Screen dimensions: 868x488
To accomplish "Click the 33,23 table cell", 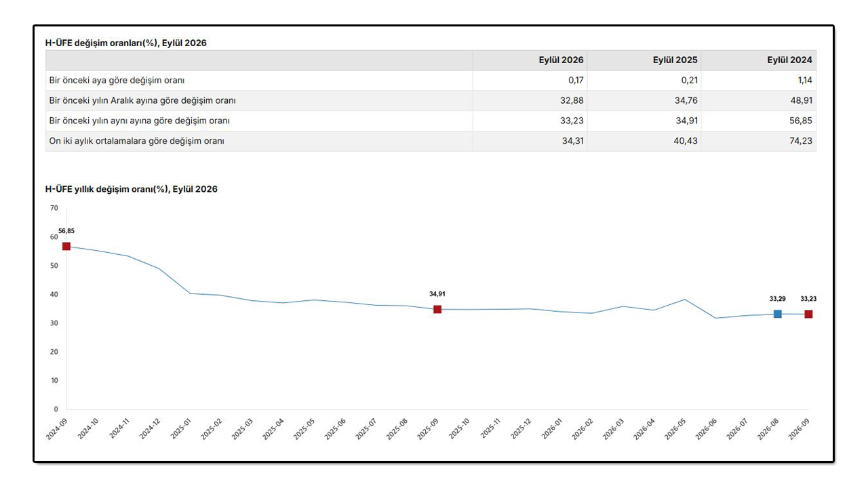I will [x=530, y=121].
